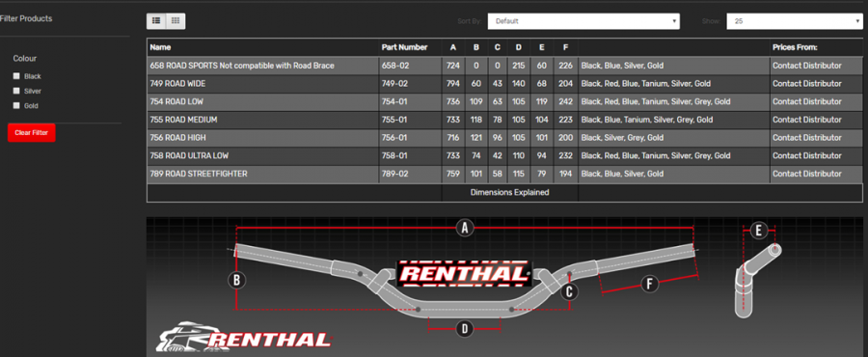Click Contact Distributor for 749 ROAD WIDE
The height and width of the screenshot is (357, 868).
pyautogui.click(x=807, y=84)
